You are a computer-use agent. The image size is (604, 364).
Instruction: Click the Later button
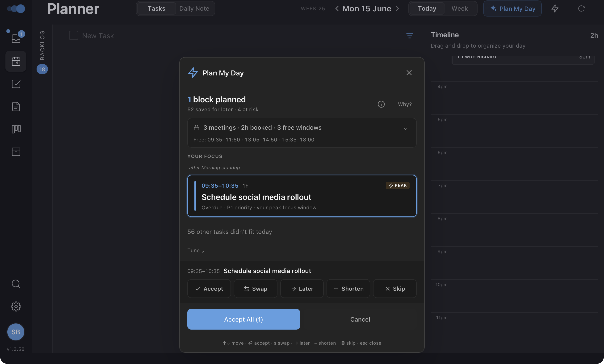tap(302, 289)
